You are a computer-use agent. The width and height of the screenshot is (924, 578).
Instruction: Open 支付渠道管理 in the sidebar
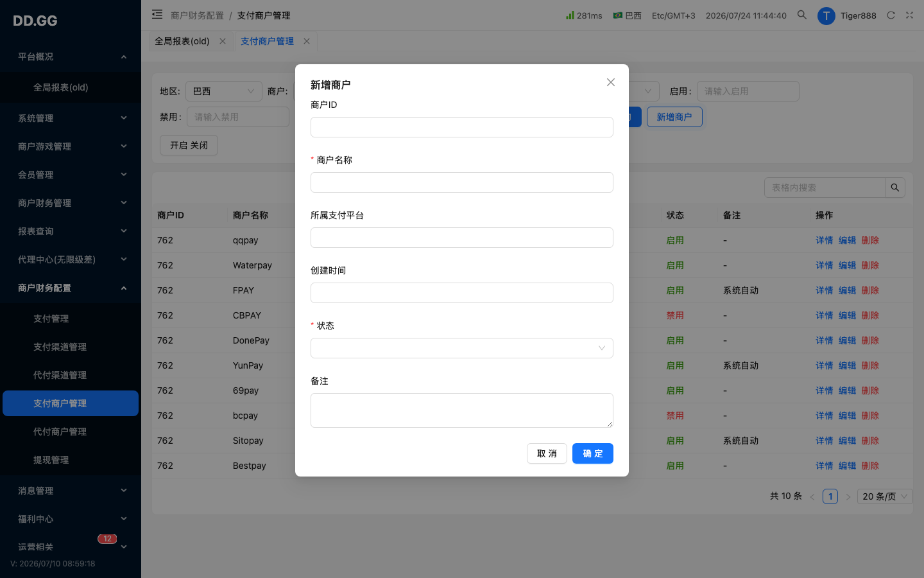pyautogui.click(x=71, y=347)
